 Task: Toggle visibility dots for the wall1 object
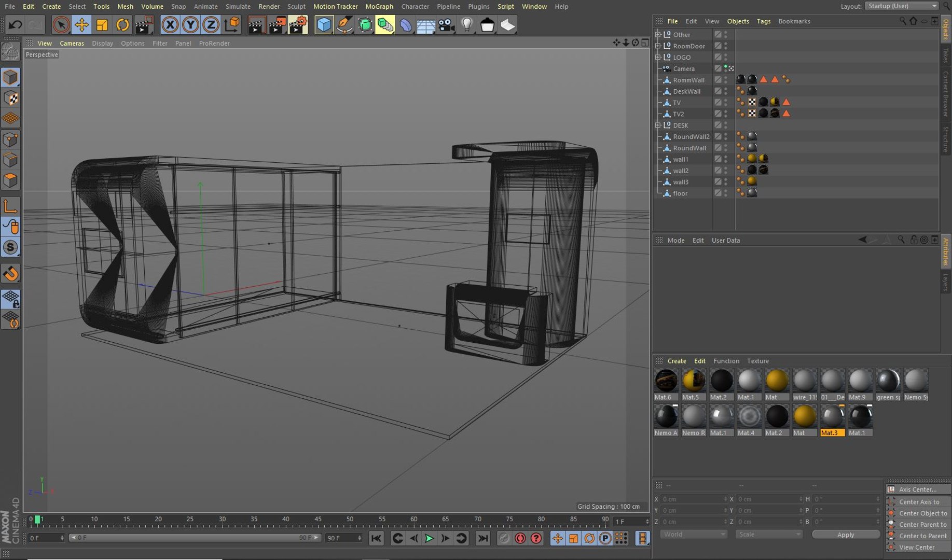(x=725, y=159)
